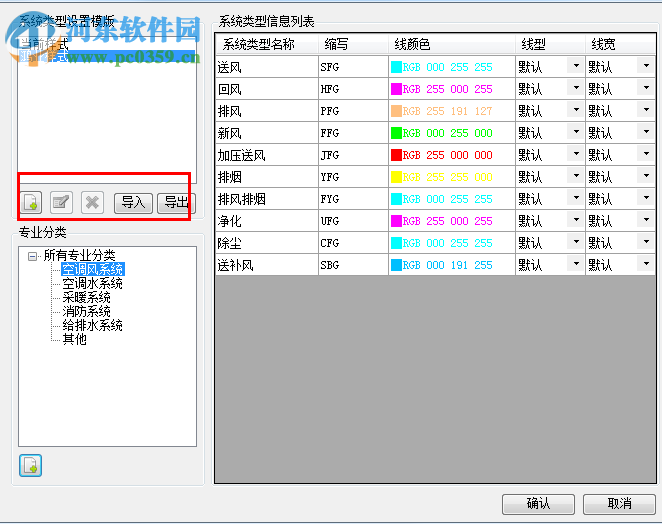Click the 送风 name cell
Viewport: 662px width, 524px height.
click(267, 67)
